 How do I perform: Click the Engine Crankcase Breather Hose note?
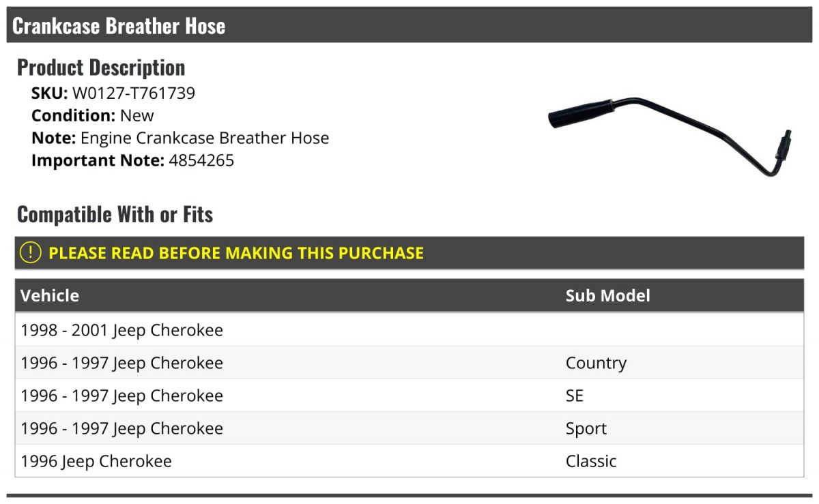coord(205,138)
